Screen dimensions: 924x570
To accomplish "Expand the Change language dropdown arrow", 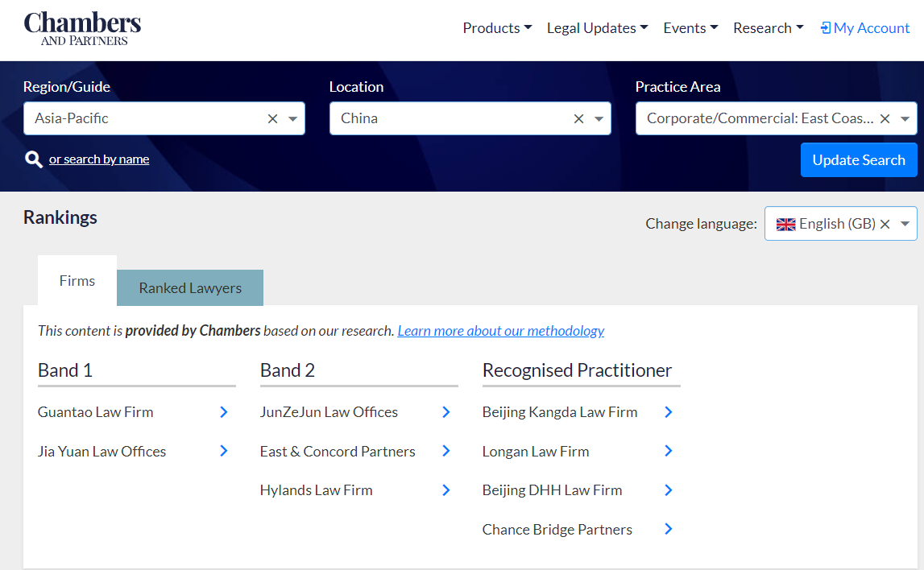I will (x=905, y=224).
